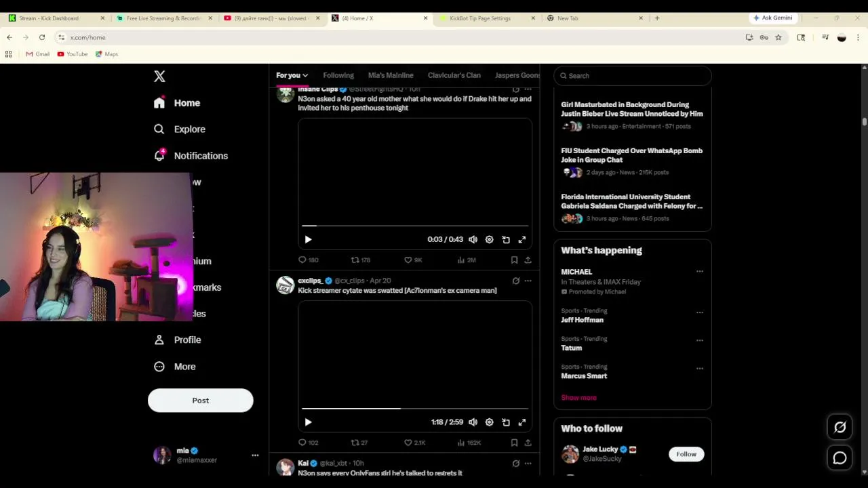Open the Marcus Smart trending topic
This screenshot has height=488, width=868.
584,375
